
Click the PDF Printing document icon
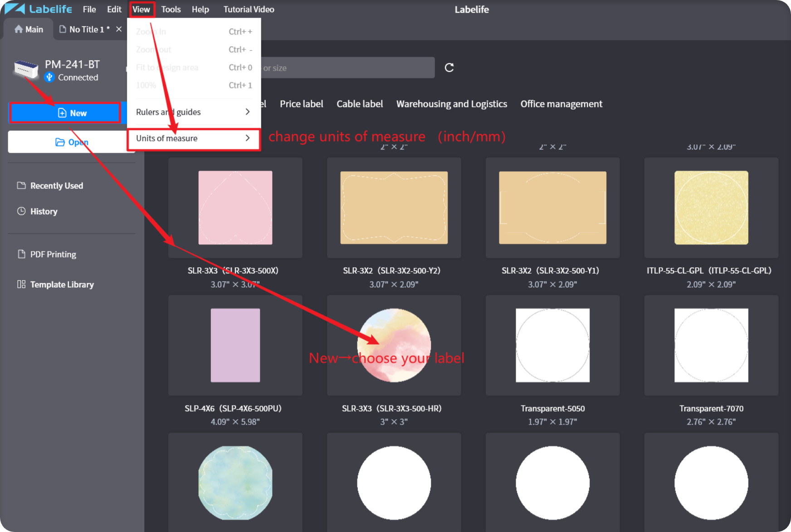(21, 254)
